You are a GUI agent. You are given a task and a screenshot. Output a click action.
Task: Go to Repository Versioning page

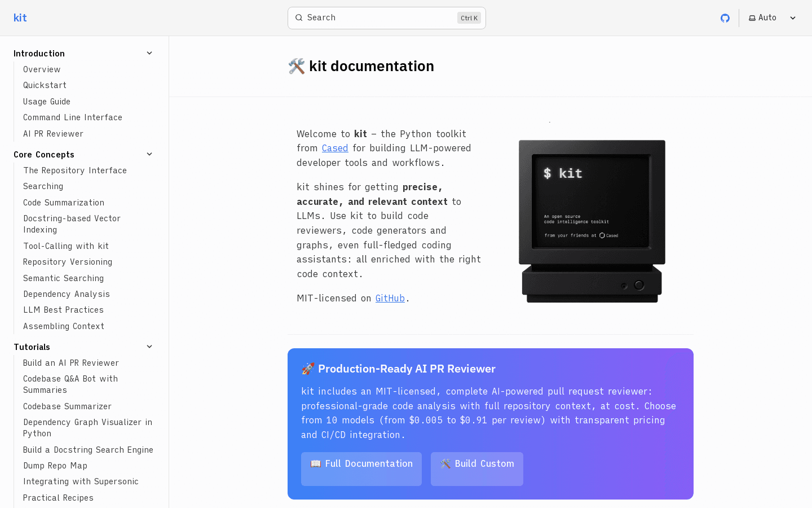click(x=68, y=262)
